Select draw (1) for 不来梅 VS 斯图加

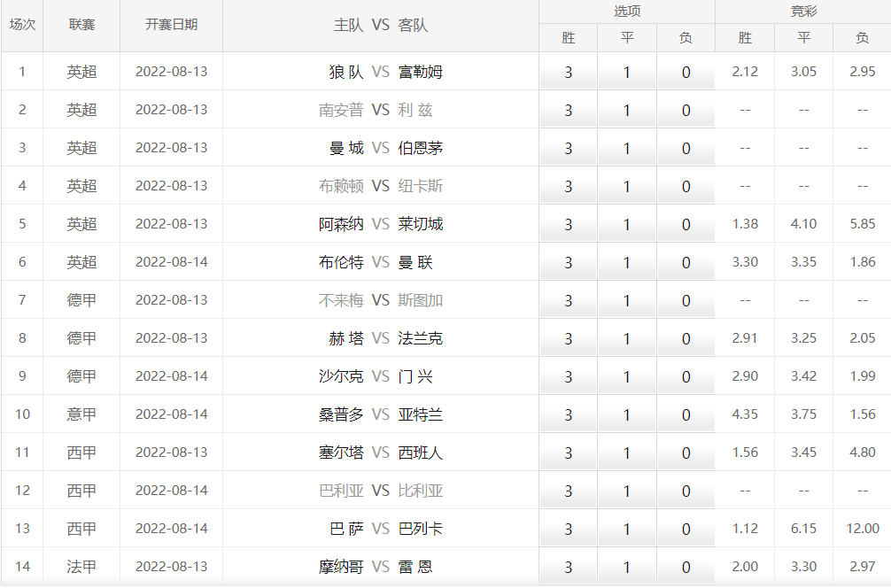click(627, 300)
